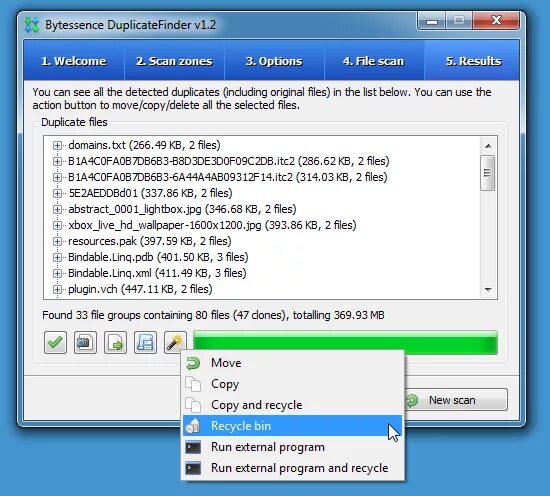The width and height of the screenshot is (550, 496).
Task: Select the 5E2AEDDBd01 (337.86 KB, 2 files) row
Action: click(150, 193)
